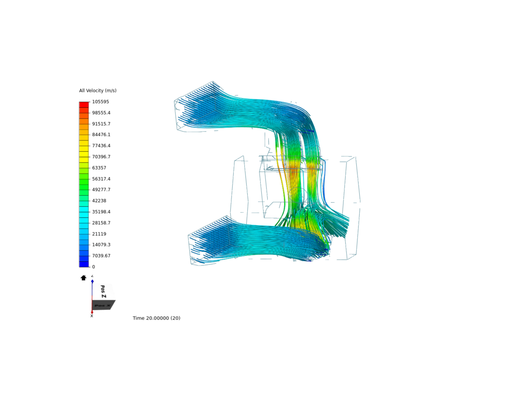Click legend value 49277.7

click(101, 190)
